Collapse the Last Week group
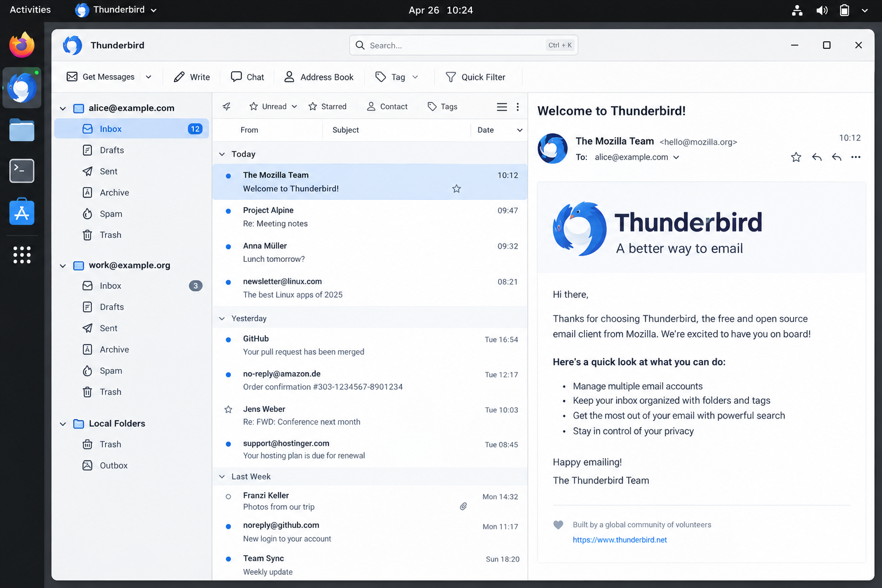This screenshot has width=882, height=588. coord(222,477)
